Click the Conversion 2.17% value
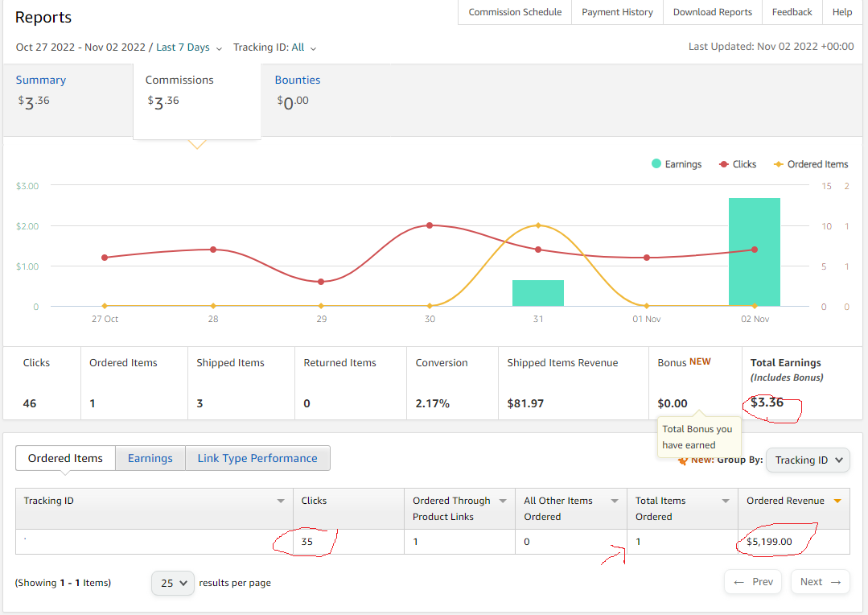Screen dimensions: 868x615 432,403
